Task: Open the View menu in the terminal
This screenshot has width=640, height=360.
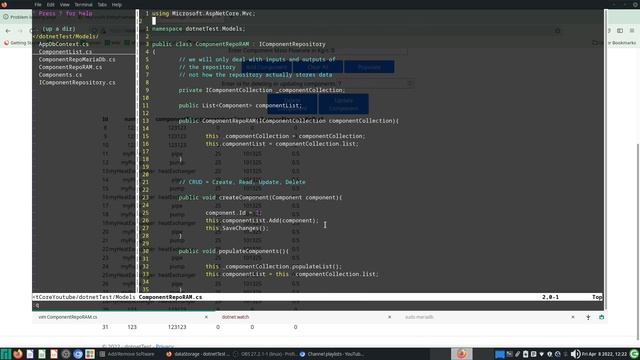Action: [x=64, y=4]
